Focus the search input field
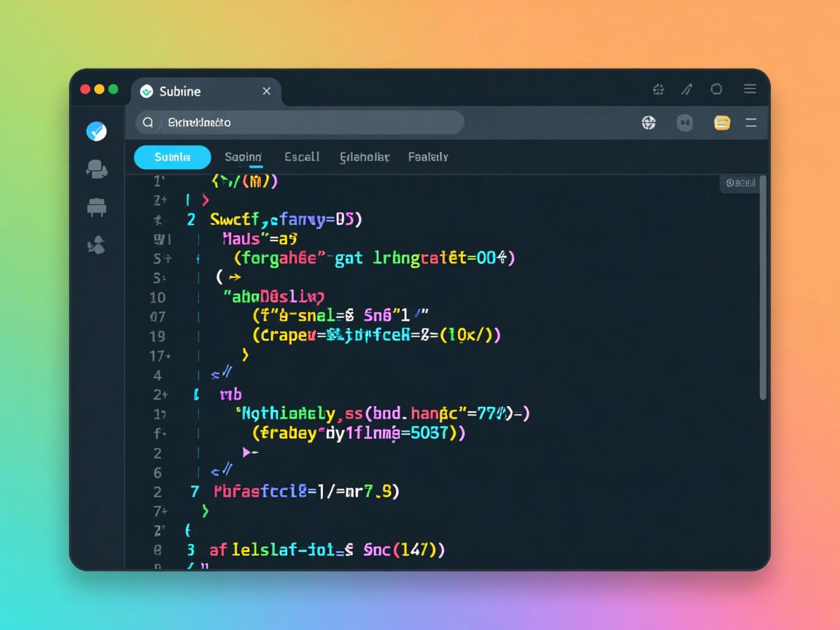 pos(306,122)
